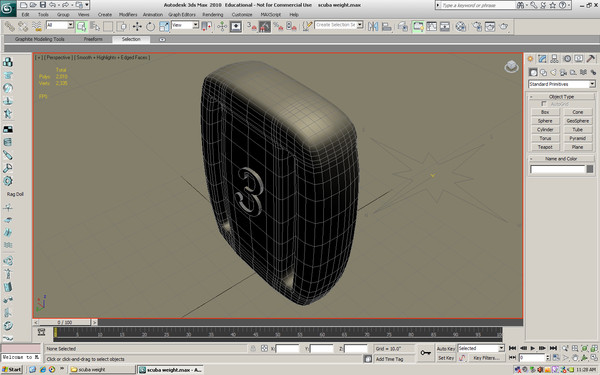Click Maximize Viewport Toggle icon

click(594, 358)
